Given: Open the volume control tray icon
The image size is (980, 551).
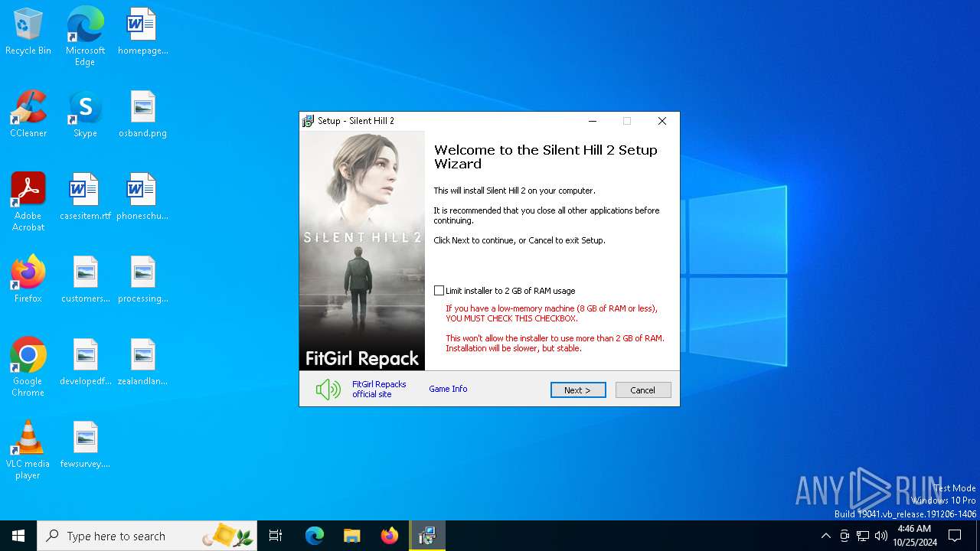Looking at the screenshot, I should tap(881, 536).
